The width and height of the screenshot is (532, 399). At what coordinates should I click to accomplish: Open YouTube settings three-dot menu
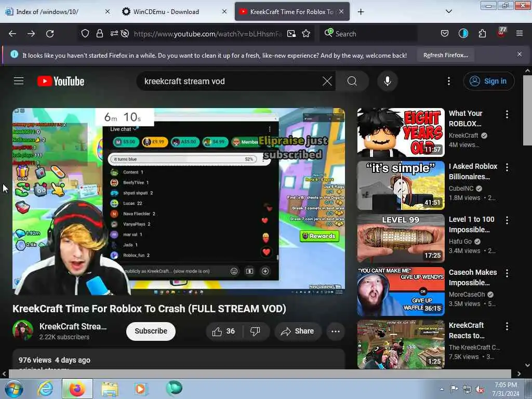449,81
